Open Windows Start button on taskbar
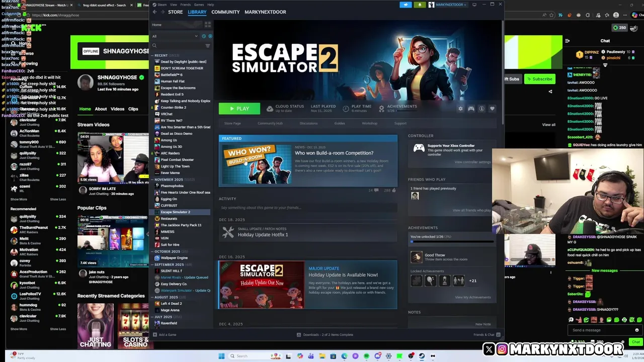This screenshot has height=362, width=644. [221, 356]
